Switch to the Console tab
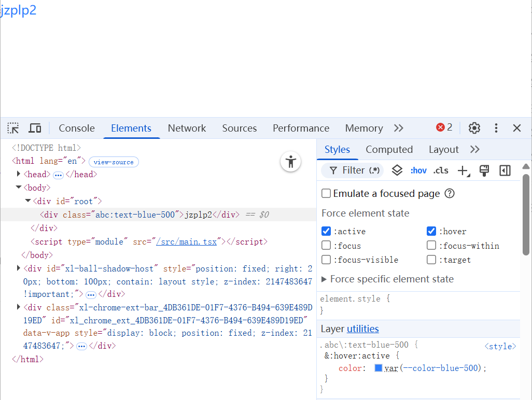Image resolution: width=532 pixels, height=400 pixels. [77, 128]
